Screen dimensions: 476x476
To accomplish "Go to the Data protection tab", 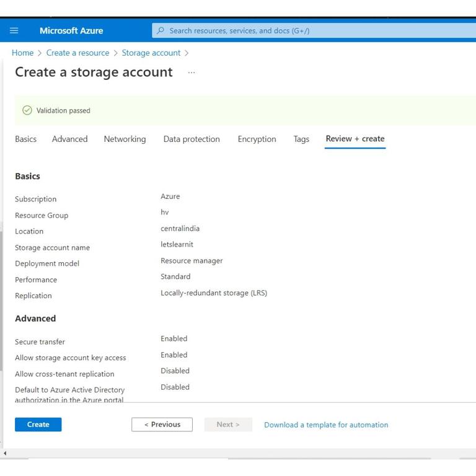I will click(x=192, y=139).
